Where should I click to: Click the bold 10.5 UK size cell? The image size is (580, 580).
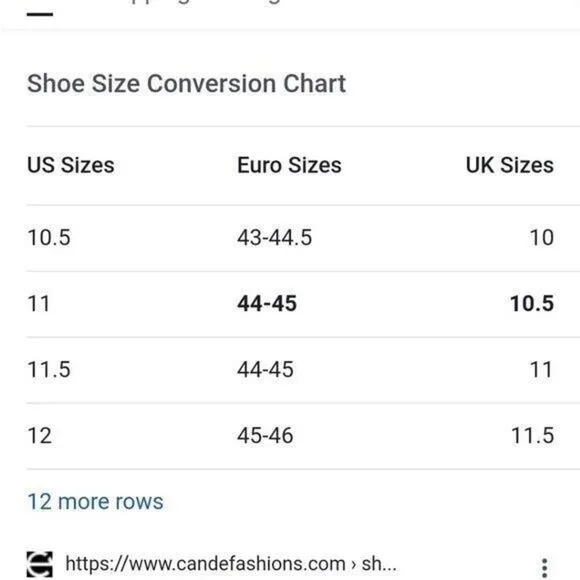[532, 304]
